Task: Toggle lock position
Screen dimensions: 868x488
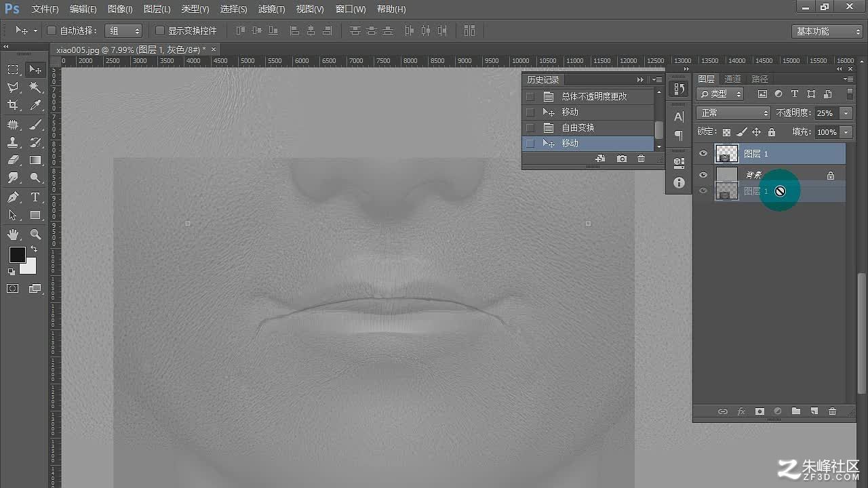Action: click(x=757, y=132)
